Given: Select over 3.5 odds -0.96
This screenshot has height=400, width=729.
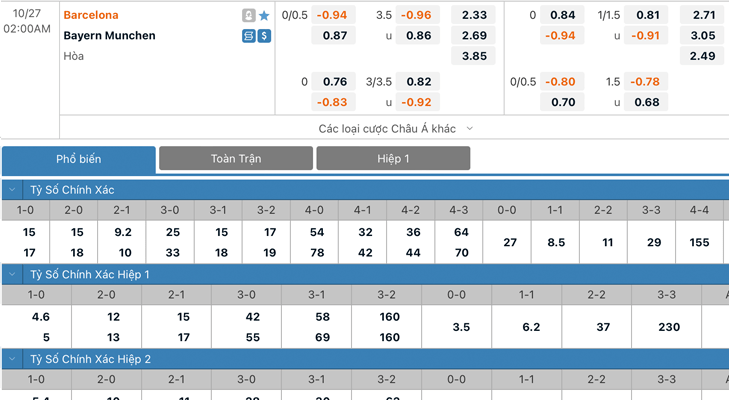Looking at the screenshot, I should pyautogui.click(x=418, y=15).
